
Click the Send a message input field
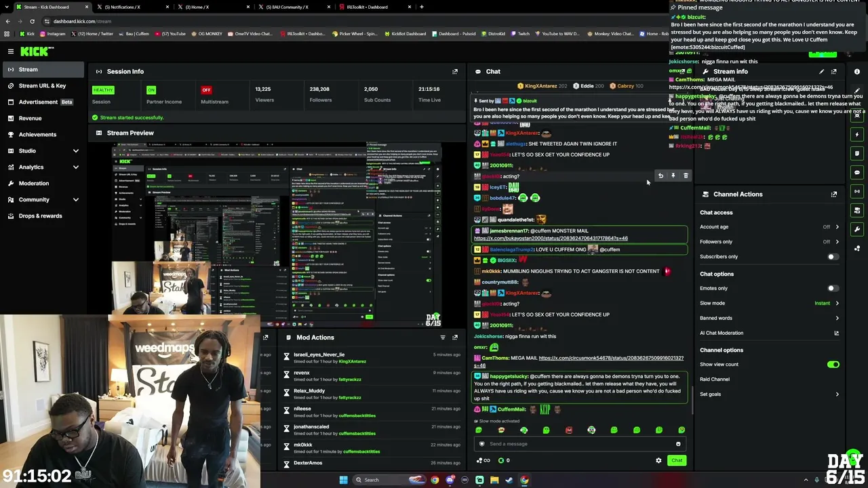[580, 444]
